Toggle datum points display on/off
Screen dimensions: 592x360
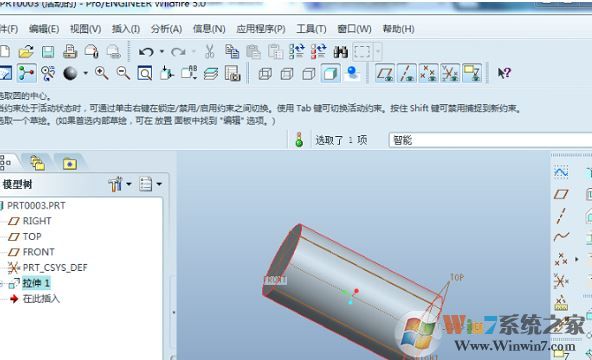429,73
